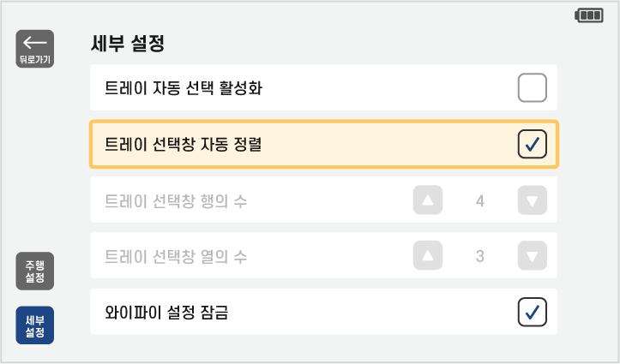Increase 트레이 선택창 열의 수 with up arrow
This screenshot has height=364, width=620.
coord(428,255)
